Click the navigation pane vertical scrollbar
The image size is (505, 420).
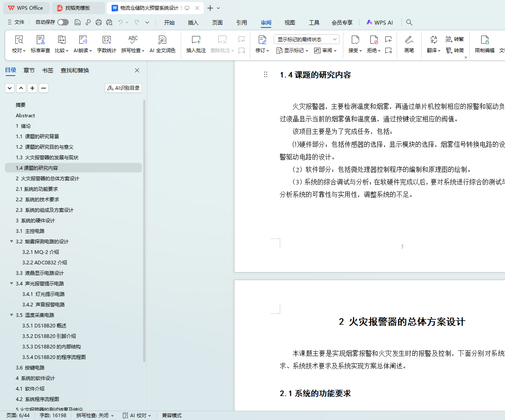pyautogui.click(x=144, y=230)
